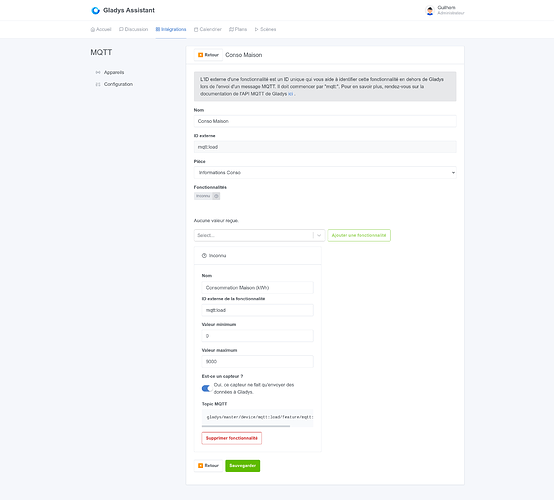Open the Calendrier tab
The height and width of the screenshot is (500, 554).
208,29
